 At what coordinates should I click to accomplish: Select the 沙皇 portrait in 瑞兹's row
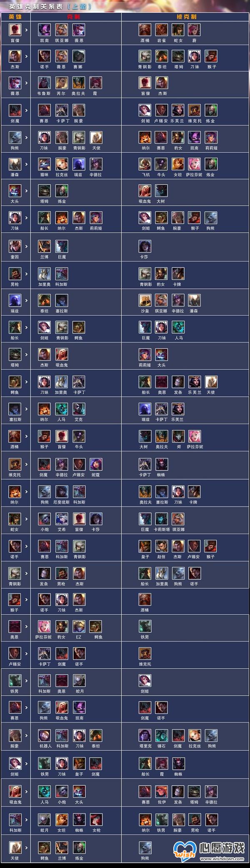145,300
